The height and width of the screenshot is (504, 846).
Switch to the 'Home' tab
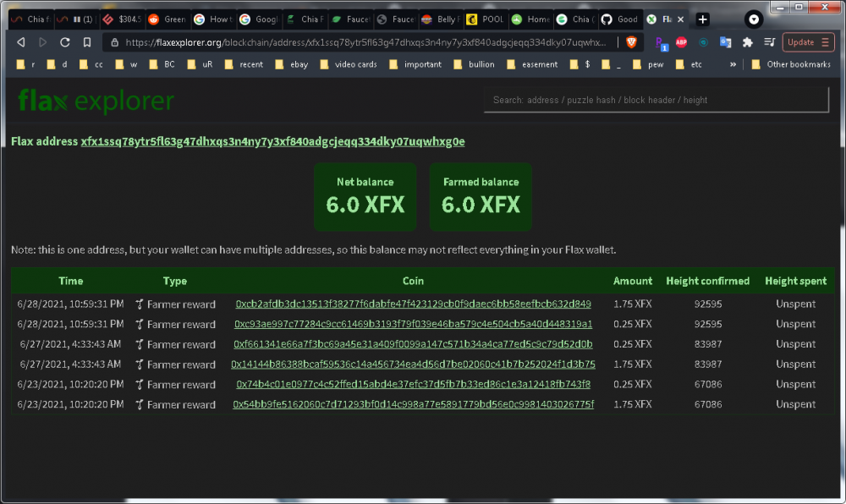(531, 19)
